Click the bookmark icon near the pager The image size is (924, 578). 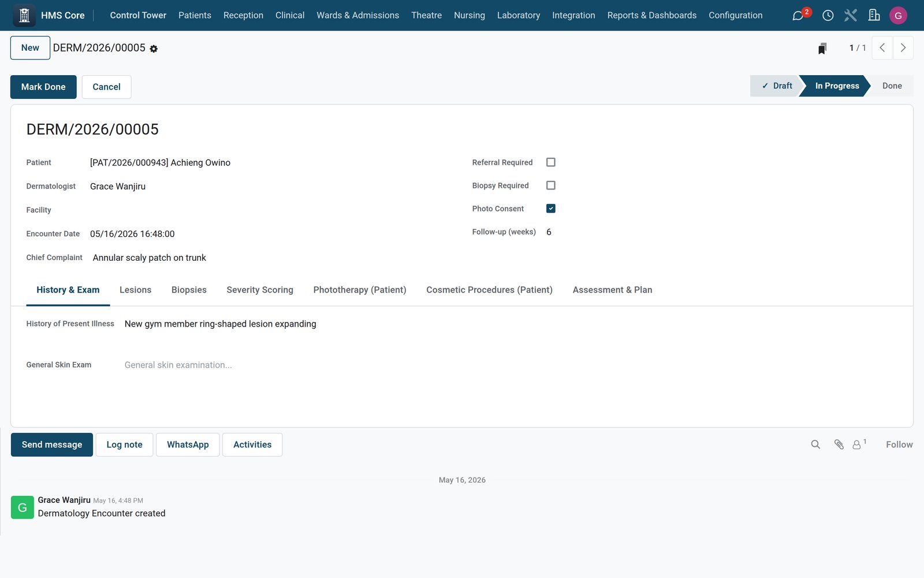click(x=822, y=49)
